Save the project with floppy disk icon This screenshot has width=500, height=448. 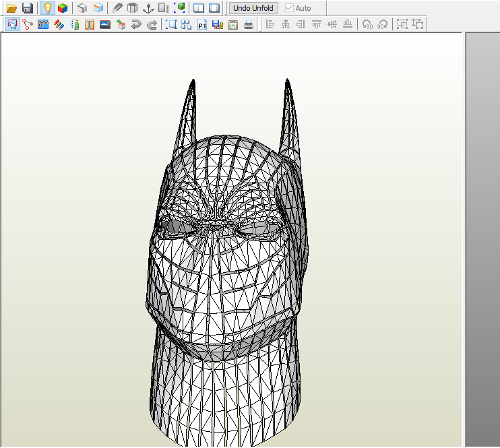pyautogui.click(x=28, y=8)
